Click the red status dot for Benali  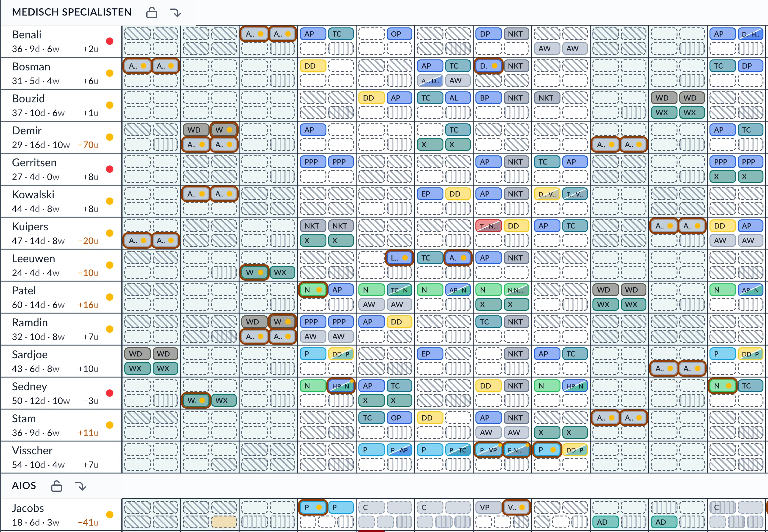click(x=110, y=41)
